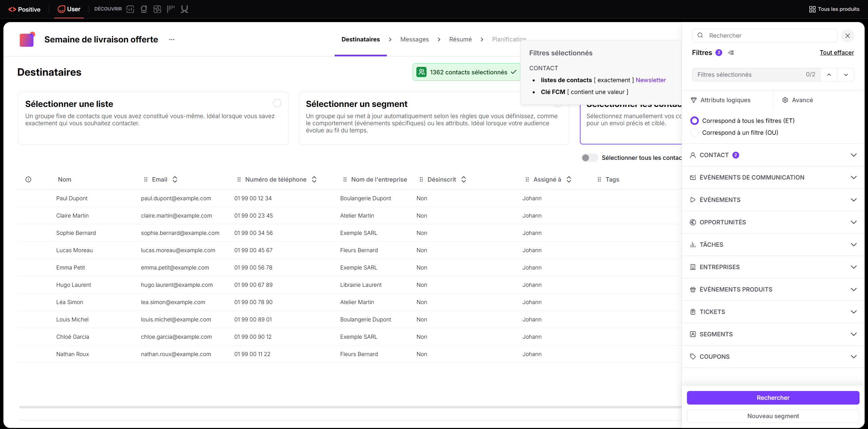Screen dimensions: 868x429
Task: Expand the COUPONS section
Action: [773, 357]
